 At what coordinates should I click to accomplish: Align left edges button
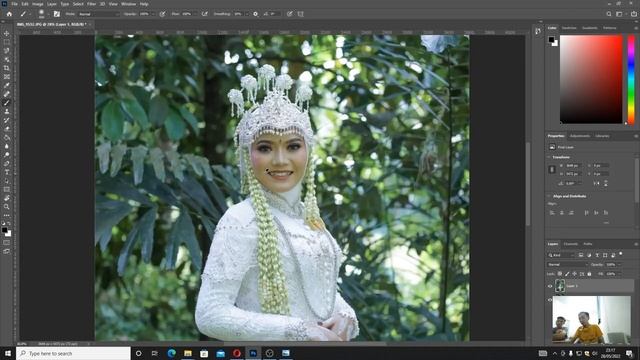tap(552, 213)
